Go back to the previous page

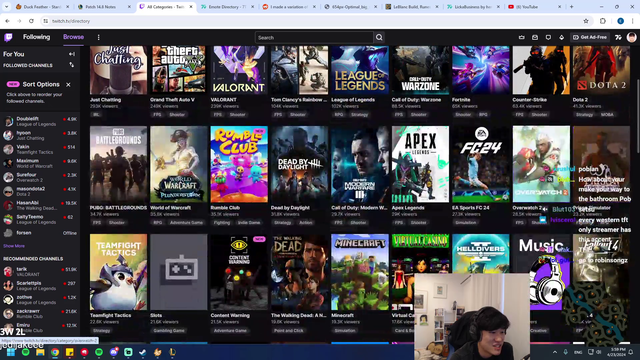pos(7,21)
